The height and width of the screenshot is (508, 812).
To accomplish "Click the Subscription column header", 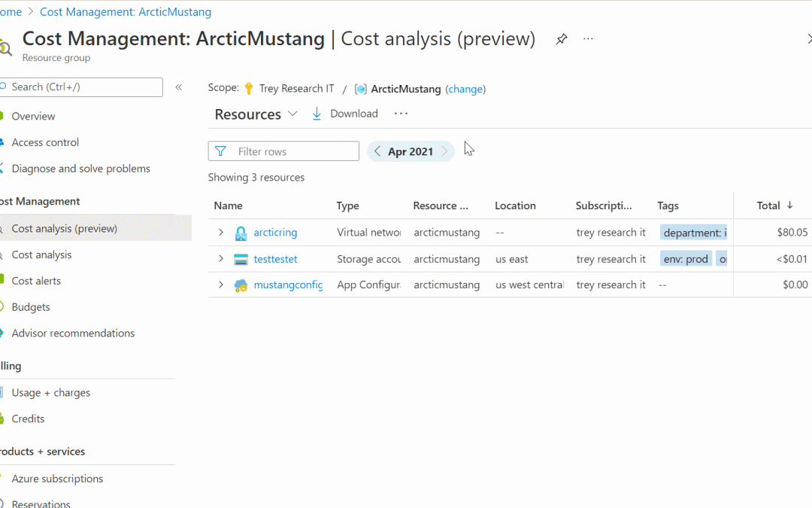I will point(603,205).
